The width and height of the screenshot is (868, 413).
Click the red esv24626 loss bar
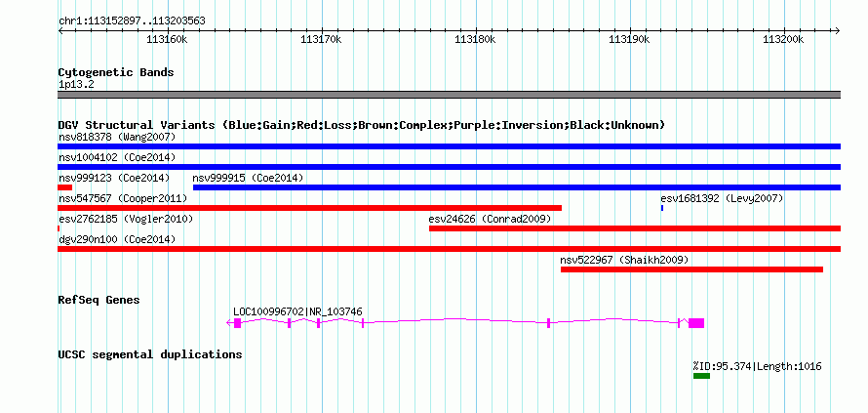click(x=635, y=228)
